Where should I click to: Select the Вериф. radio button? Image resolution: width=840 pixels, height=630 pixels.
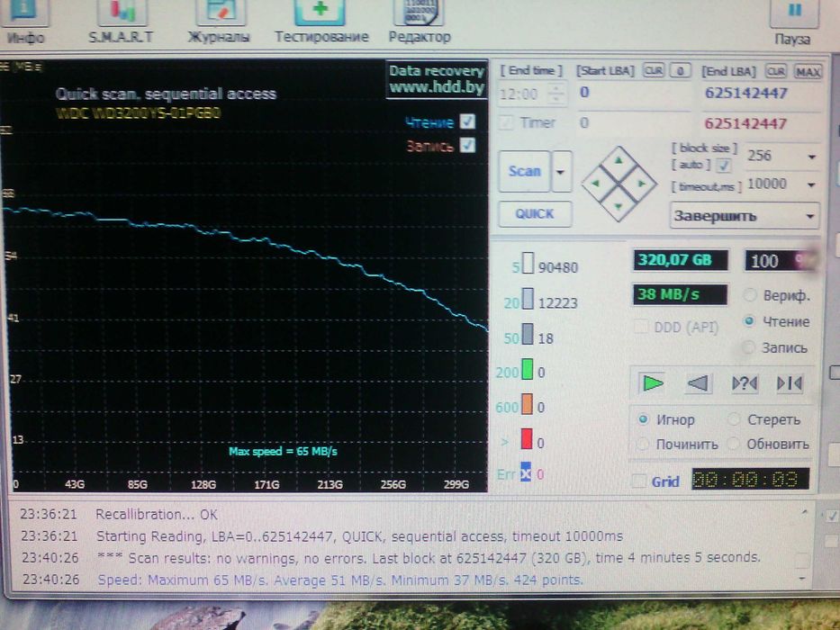coord(749,294)
